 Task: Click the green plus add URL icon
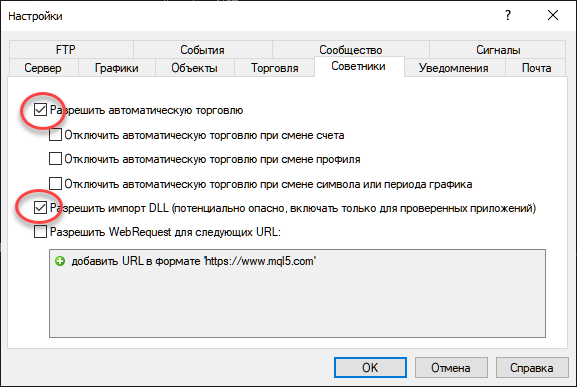60,261
